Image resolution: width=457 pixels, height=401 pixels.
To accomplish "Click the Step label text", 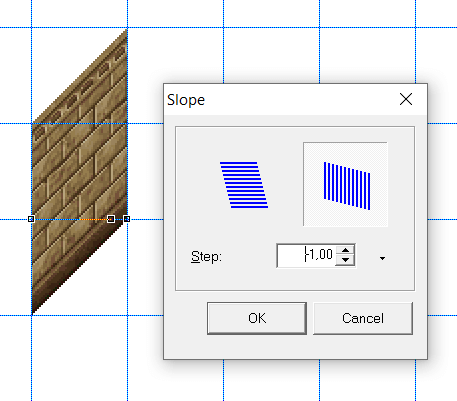I will pyautogui.click(x=206, y=257).
